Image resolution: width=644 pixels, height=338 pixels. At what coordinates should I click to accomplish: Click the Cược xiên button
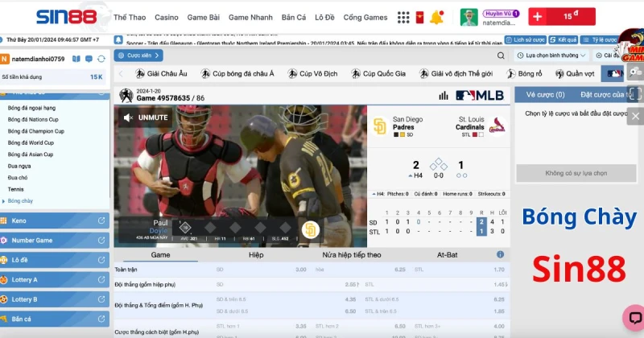point(138,56)
